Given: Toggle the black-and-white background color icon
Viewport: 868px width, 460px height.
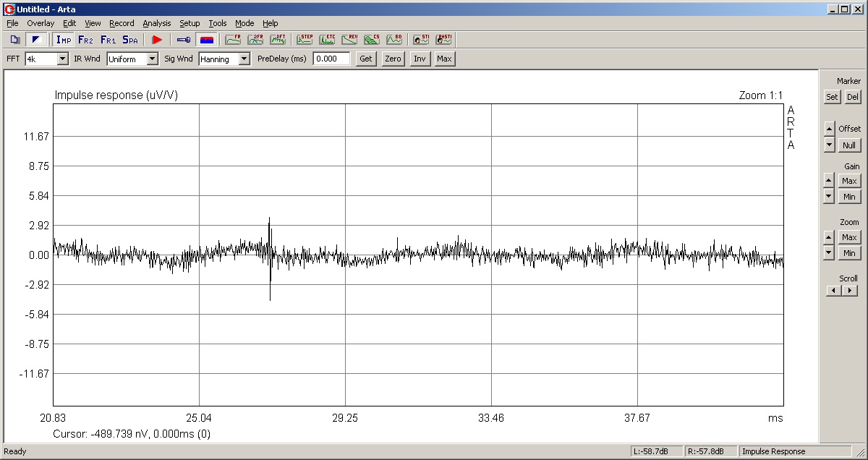Looking at the screenshot, I should [35, 40].
